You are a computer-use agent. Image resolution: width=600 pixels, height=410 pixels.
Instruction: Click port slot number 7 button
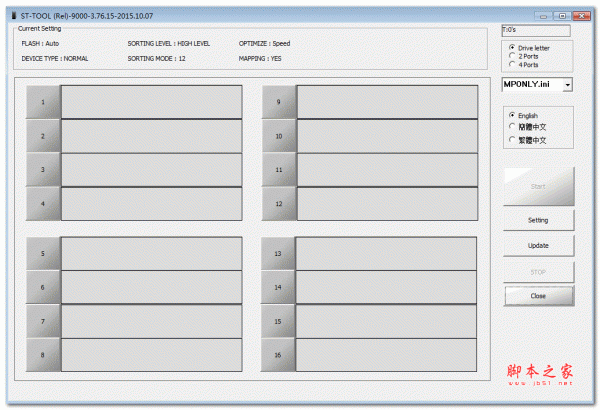pyautogui.click(x=43, y=321)
